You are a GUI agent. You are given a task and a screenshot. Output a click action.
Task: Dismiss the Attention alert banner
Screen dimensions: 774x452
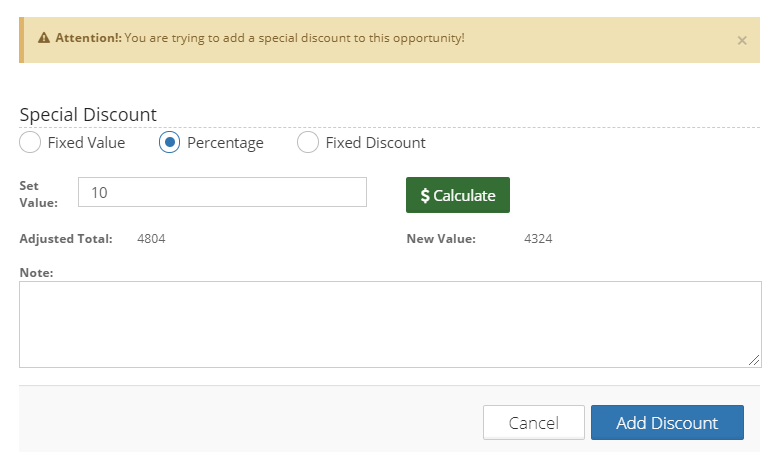[741, 40]
